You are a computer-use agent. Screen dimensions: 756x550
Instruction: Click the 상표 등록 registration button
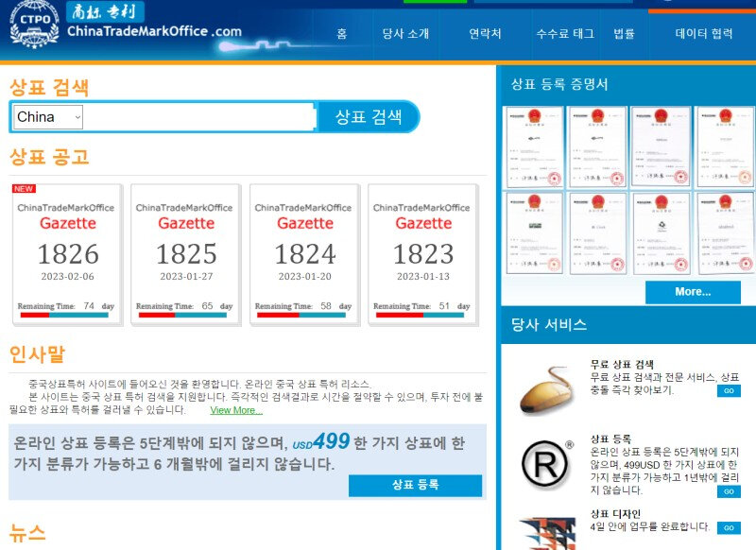click(x=415, y=485)
